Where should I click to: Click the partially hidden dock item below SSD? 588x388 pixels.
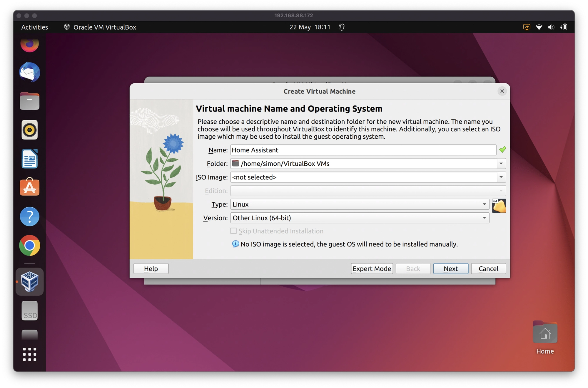[29, 335]
